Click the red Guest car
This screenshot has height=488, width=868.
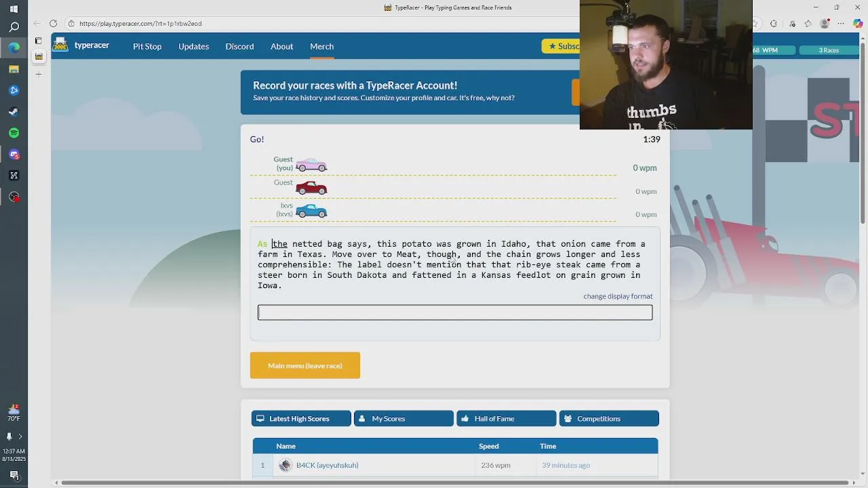click(x=311, y=188)
